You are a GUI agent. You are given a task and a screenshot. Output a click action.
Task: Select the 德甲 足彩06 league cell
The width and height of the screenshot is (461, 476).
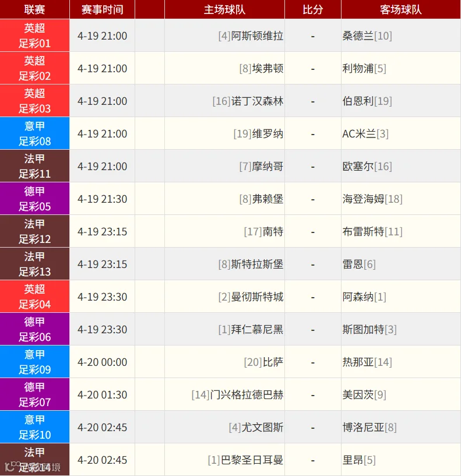coord(34,329)
